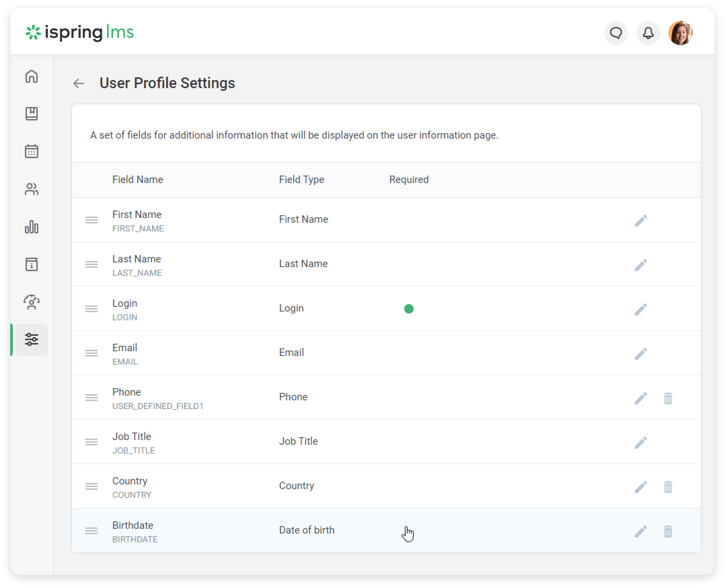Open the Users sidebar icon
This screenshot has width=725, height=588.
click(x=32, y=189)
